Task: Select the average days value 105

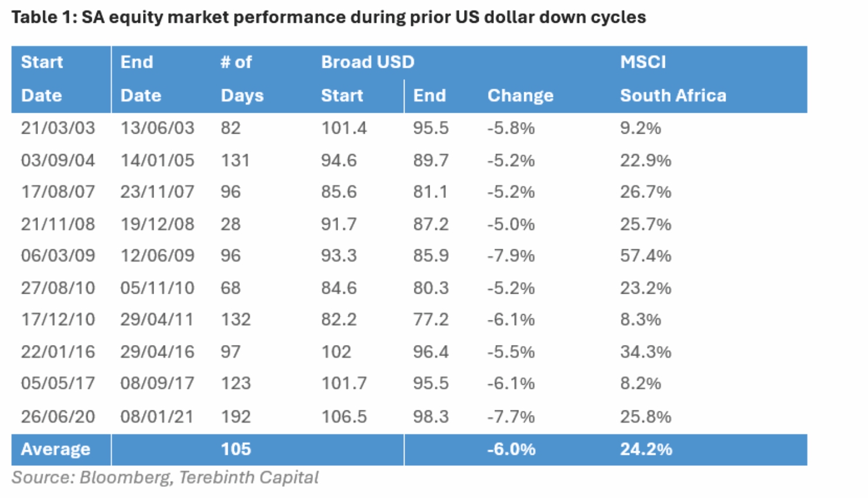Action: (236, 449)
